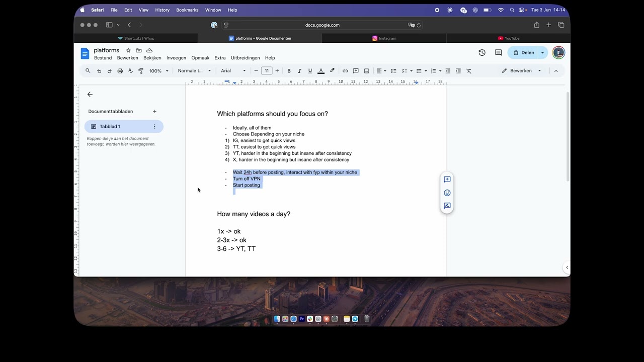The width and height of the screenshot is (644, 362).
Task: Click the font size field showing 11
Action: pos(267,71)
